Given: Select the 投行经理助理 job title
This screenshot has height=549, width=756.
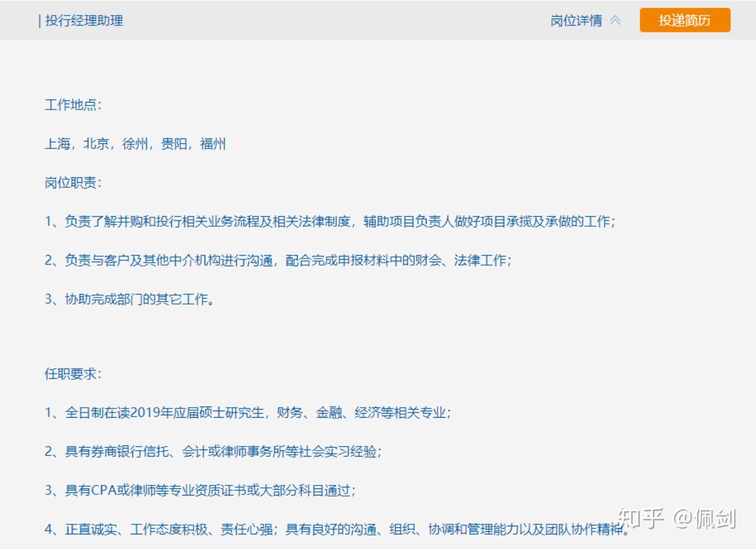Looking at the screenshot, I should (x=84, y=21).
